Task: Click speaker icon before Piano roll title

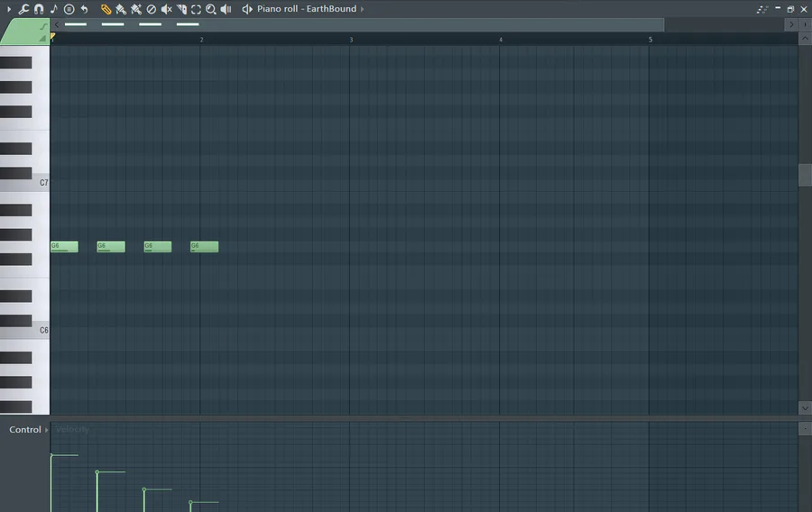Action: point(247,9)
